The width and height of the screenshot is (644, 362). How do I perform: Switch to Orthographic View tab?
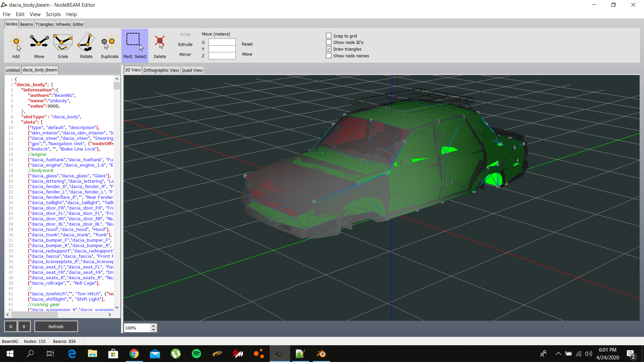coord(161,70)
